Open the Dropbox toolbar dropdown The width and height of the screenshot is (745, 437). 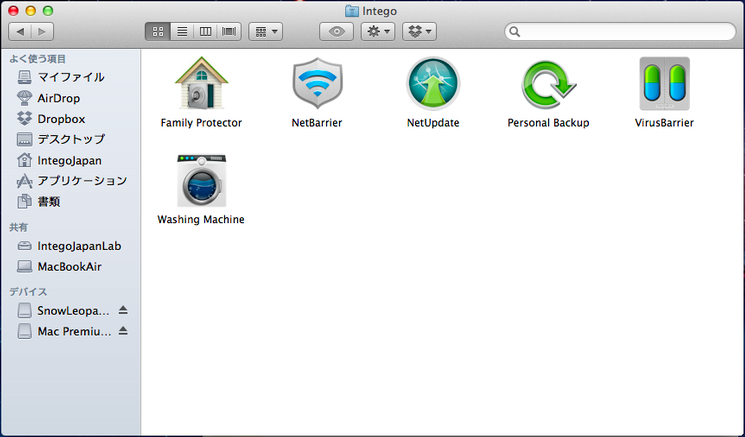pos(420,32)
